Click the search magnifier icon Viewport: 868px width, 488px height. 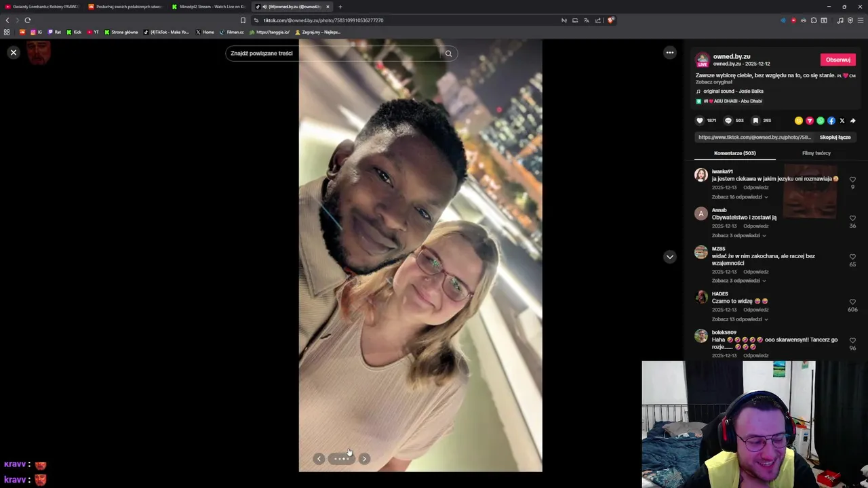click(448, 54)
